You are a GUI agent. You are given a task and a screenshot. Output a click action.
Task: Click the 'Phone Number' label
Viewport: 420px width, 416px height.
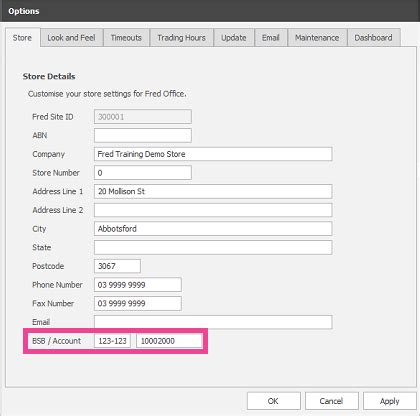pos(57,285)
